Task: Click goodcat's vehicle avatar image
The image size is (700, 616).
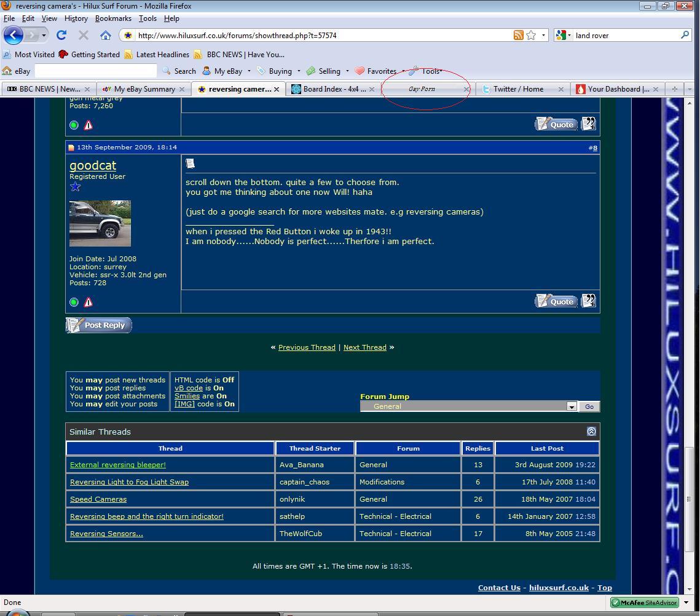Action: pos(100,223)
